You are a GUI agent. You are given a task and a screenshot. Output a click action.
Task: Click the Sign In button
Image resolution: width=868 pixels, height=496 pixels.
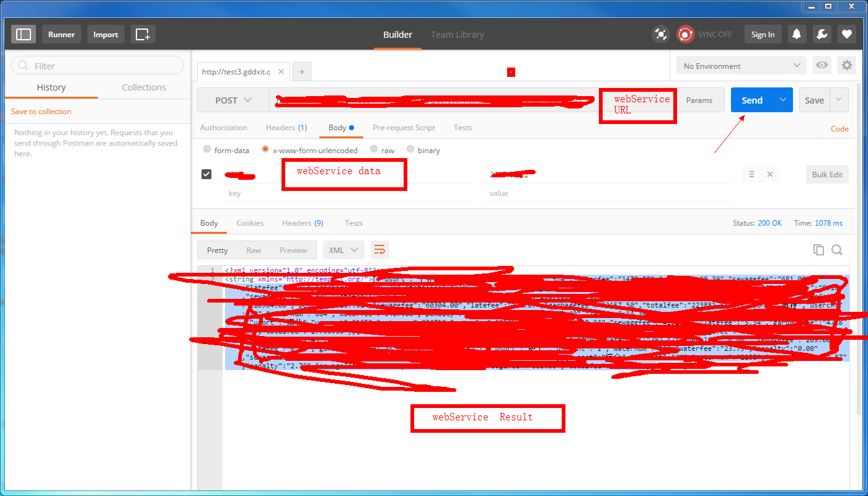[763, 34]
